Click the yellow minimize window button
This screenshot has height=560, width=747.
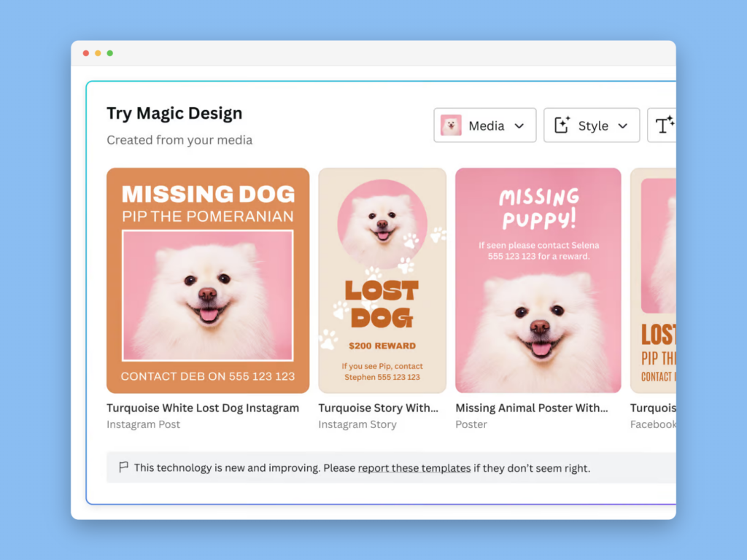click(98, 53)
